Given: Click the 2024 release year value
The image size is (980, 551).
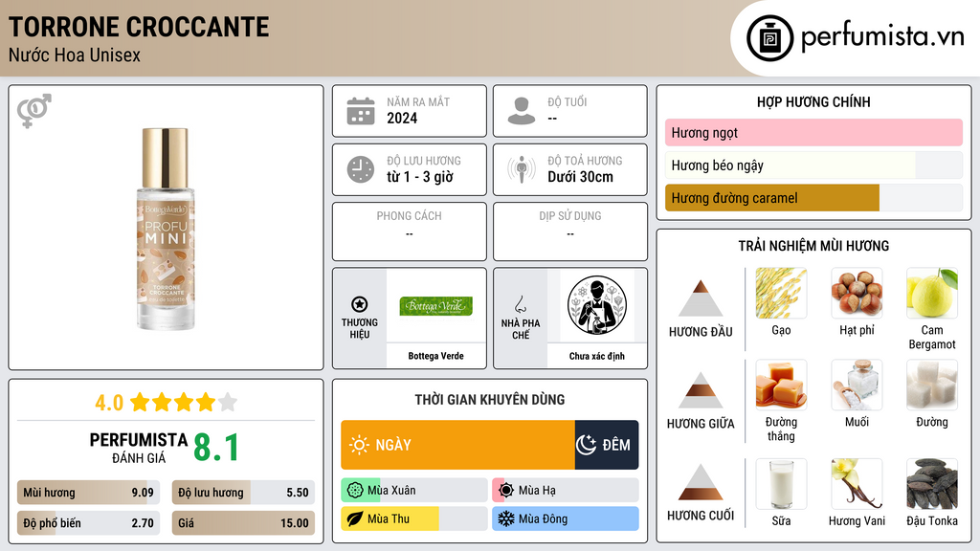Looking at the screenshot, I should (x=402, y=118).
